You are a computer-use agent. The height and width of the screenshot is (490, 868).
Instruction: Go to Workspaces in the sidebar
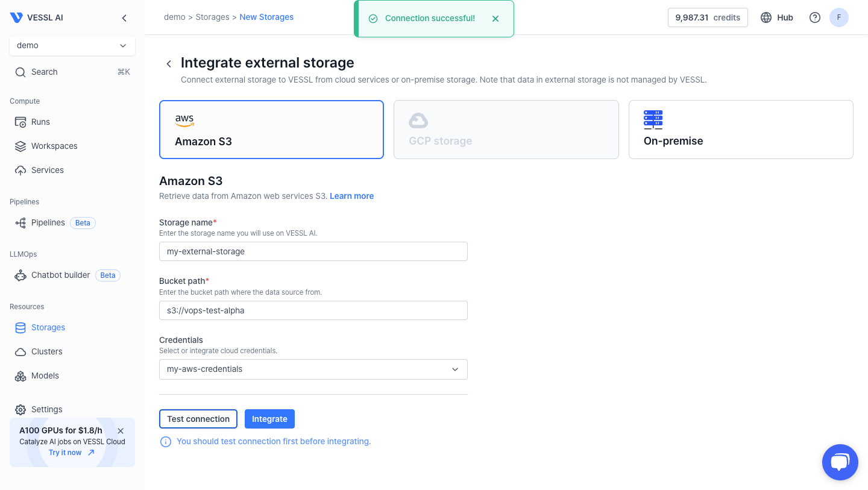(72, 146)
